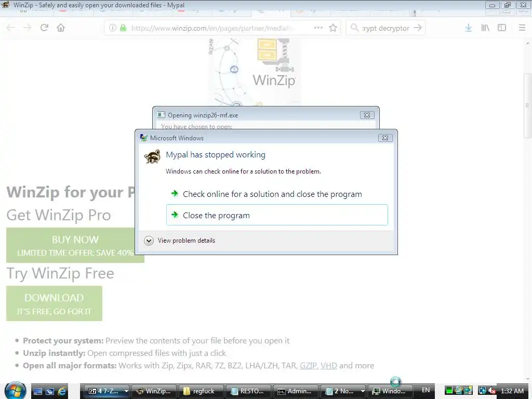Close the Microsoft Windows error dialog
Screen dimensions: 532x399
[385, 138]
